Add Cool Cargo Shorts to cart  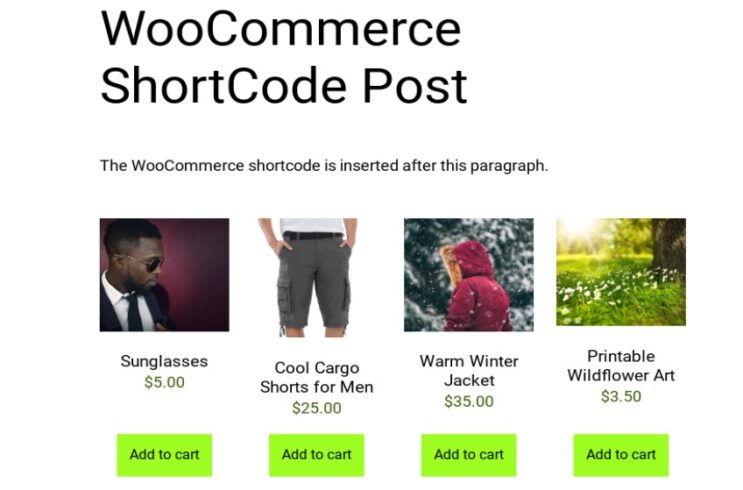[x=317, y=455]
